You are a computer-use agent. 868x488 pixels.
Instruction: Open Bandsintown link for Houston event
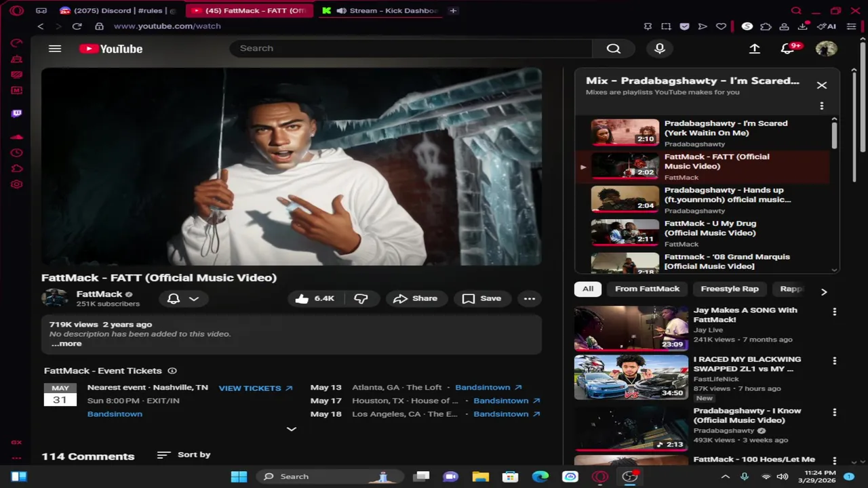click(x=507, y=401)
